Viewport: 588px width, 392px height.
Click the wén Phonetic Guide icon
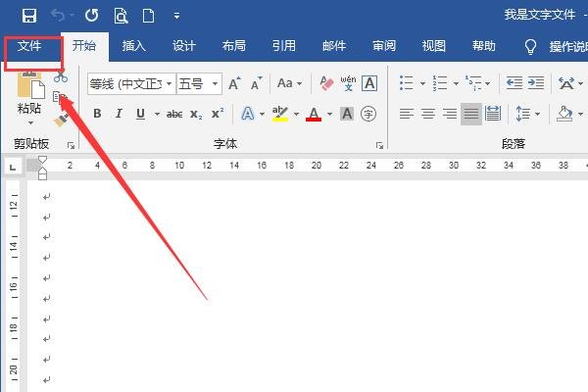coord(348,83)
